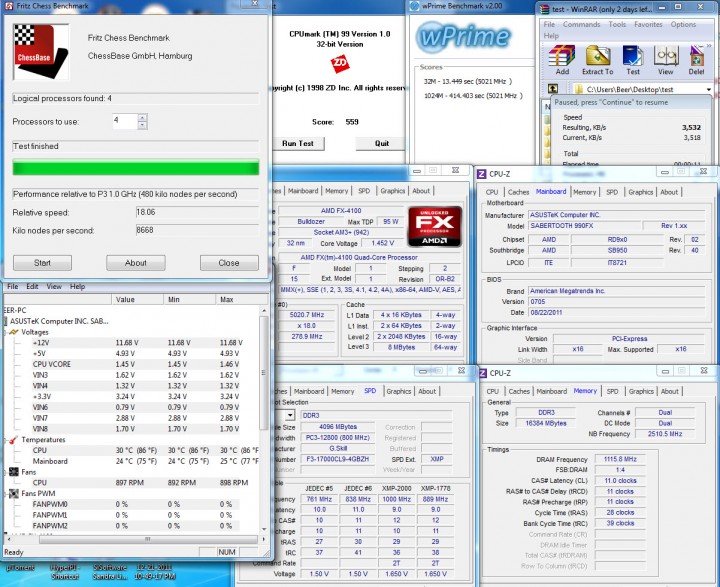Click the green Fritz benchmark progress bar

click(x=135, y=168)
